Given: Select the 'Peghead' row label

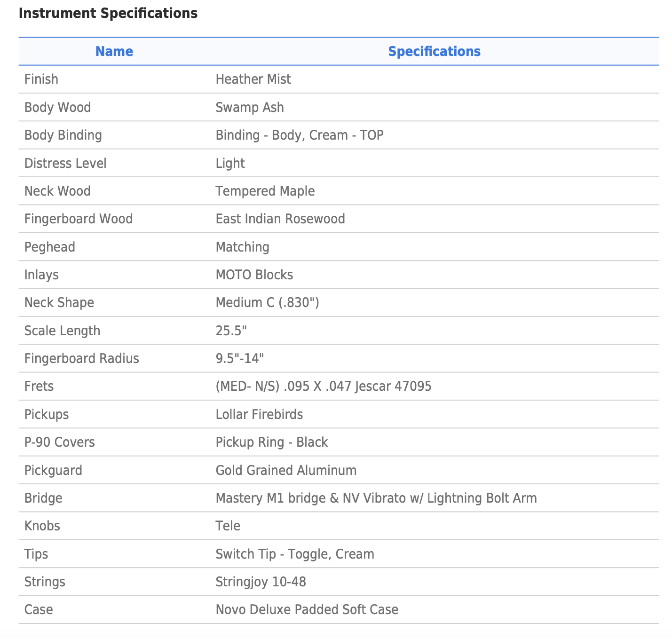Looking at the screenshot, I should [x=50, y=247].
